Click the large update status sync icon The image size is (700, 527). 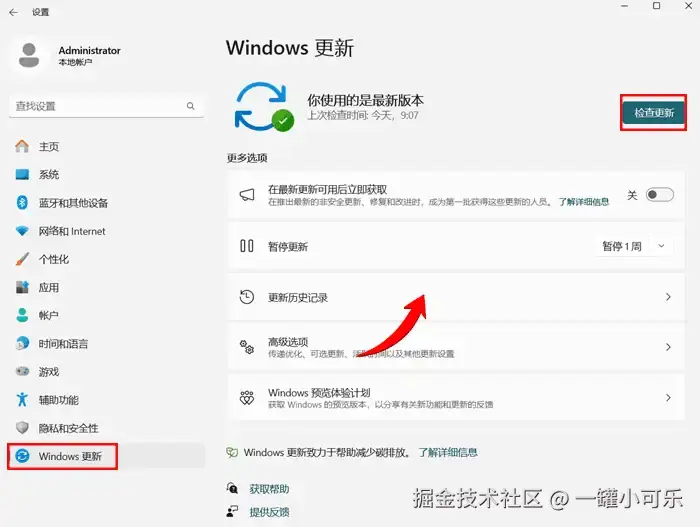click(263, 107)
